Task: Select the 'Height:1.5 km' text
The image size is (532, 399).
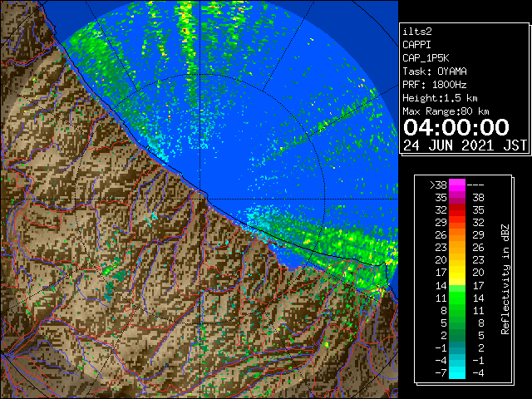Action: point(440,98)
